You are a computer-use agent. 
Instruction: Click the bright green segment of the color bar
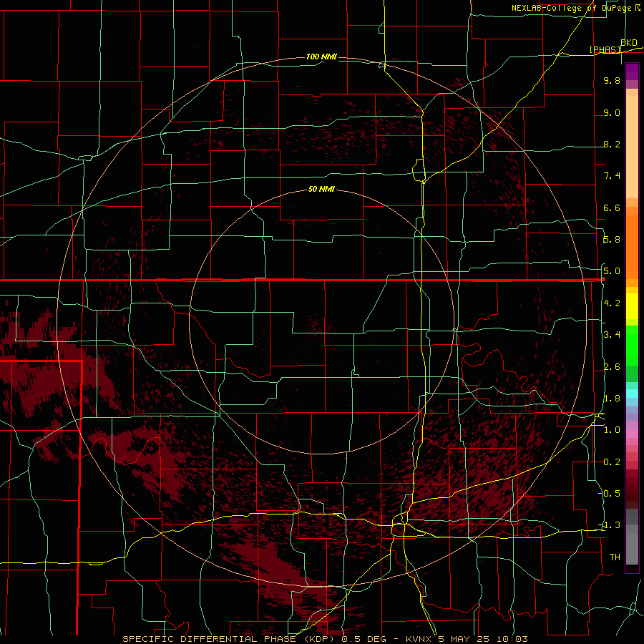click(632, 346)
